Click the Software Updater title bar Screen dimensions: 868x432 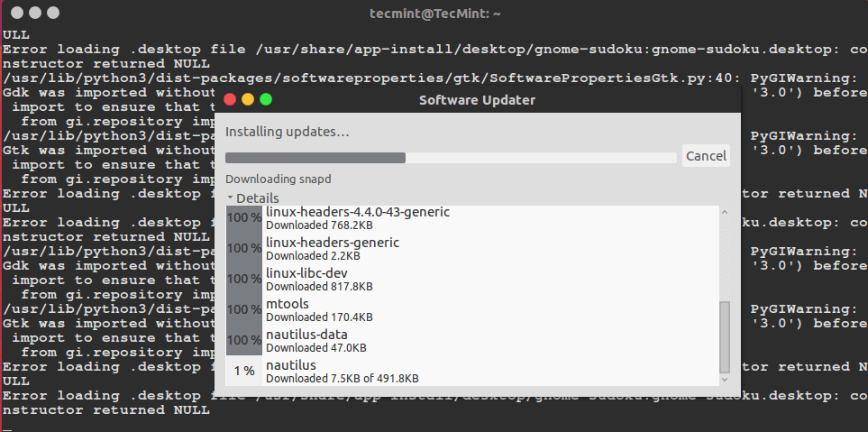478,99
